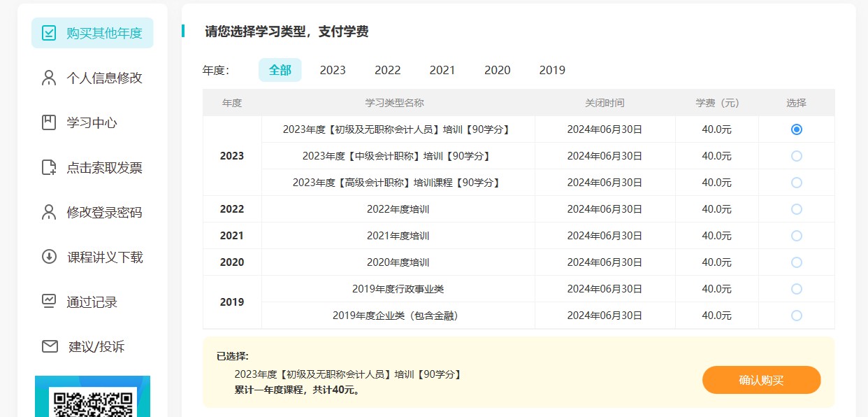Click the 购买其他年度 checkmark icon
The width and height of the screenshot is (868, 417).
pyautogui.click(x=49, y=33)
